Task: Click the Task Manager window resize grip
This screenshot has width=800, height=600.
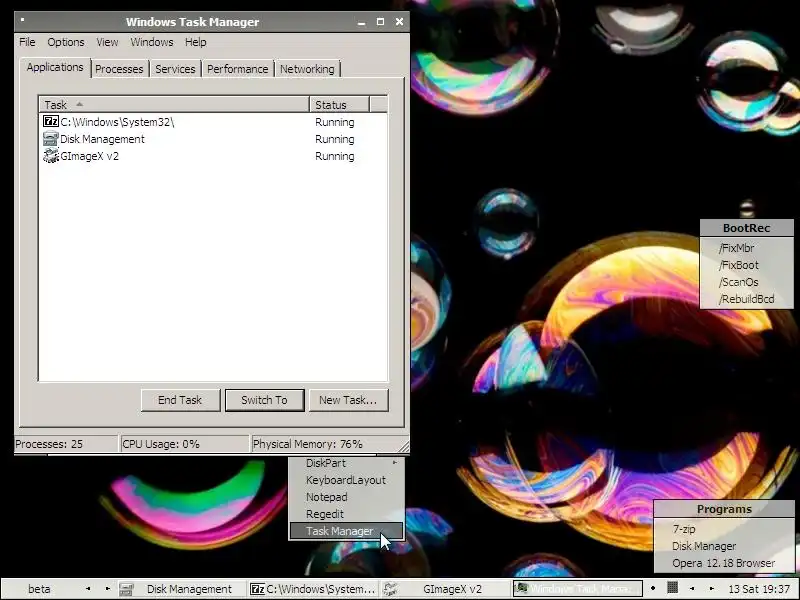Action: pyautogui.click(x=404, y=446)
